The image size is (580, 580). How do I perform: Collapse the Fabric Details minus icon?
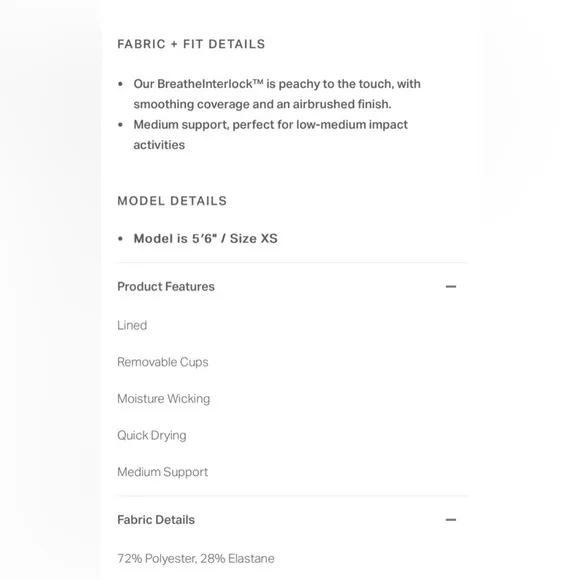point(451,520)
